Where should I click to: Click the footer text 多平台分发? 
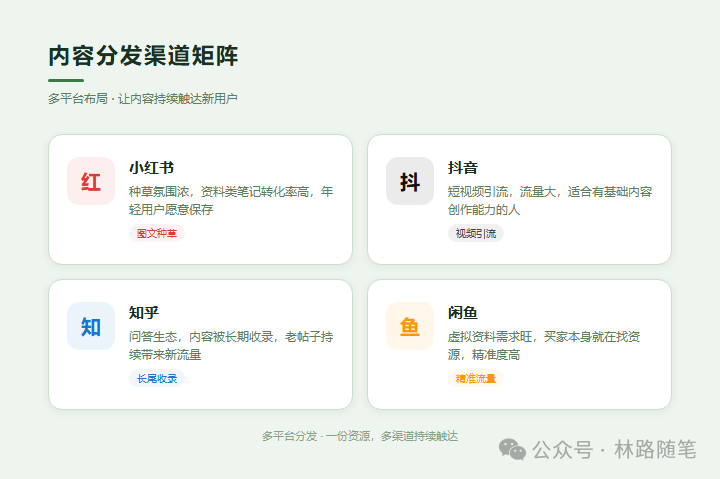point(359,436)
